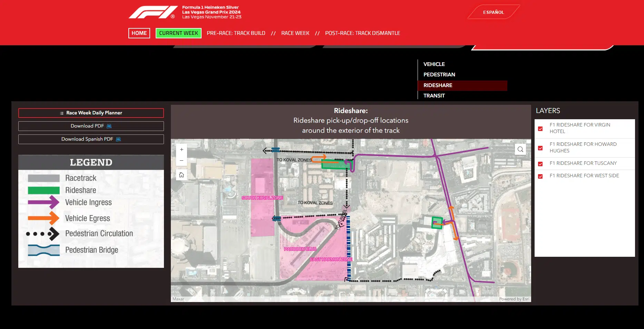
Task: Switch to the Vehicle map tab
Action: tap(434, 64)
